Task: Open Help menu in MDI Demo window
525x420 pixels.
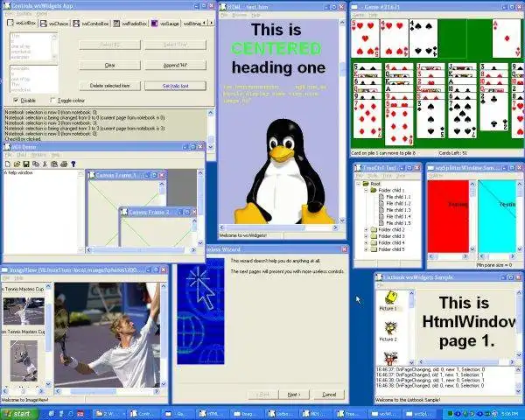Action: (56, 155)
